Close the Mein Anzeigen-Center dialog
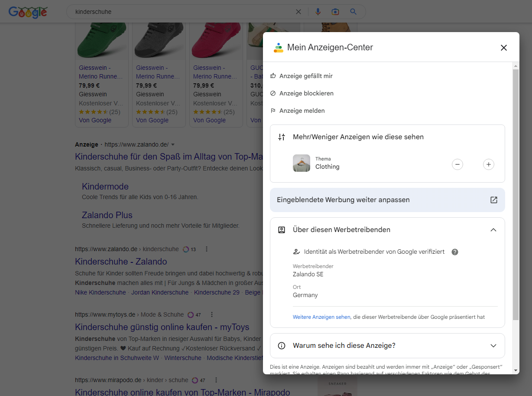 (503, 48)
